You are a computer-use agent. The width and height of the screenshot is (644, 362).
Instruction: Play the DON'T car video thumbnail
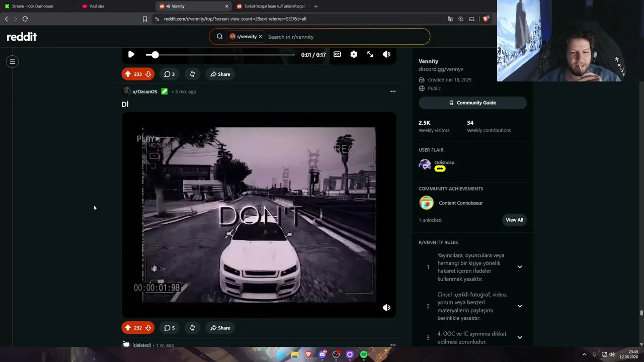point(259,215)
